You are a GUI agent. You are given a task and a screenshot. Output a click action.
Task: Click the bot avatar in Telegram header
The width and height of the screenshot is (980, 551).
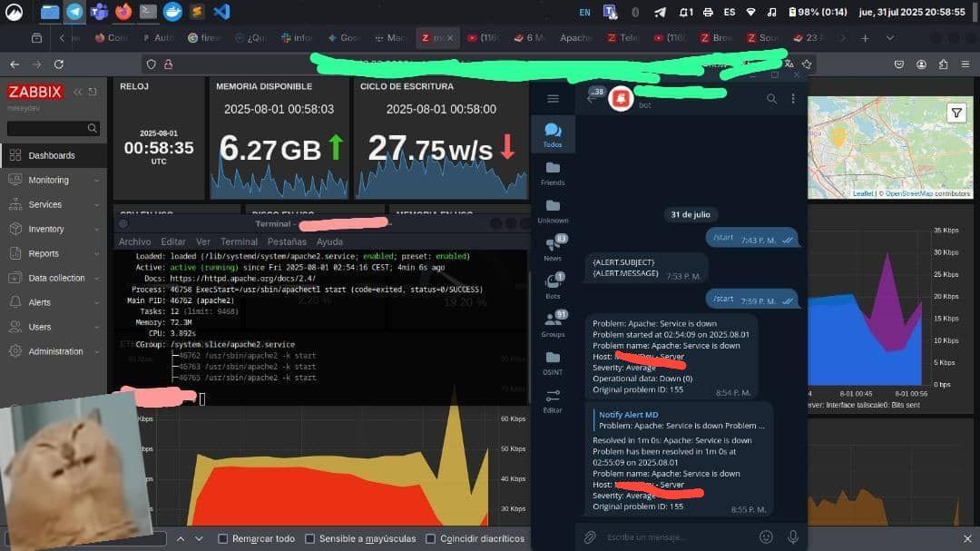pyautogui.click(x=621, y=99)
